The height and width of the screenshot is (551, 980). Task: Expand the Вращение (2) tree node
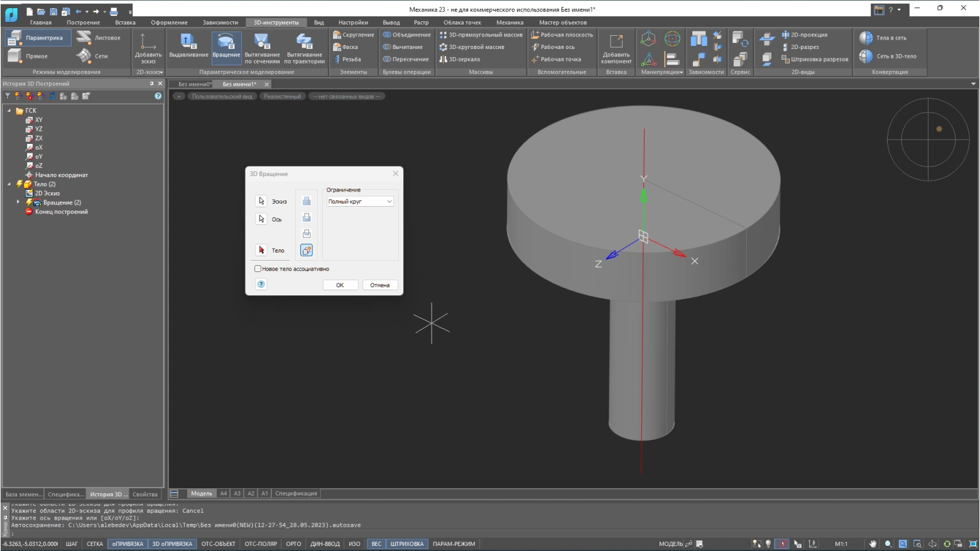(x=18, y=202)
